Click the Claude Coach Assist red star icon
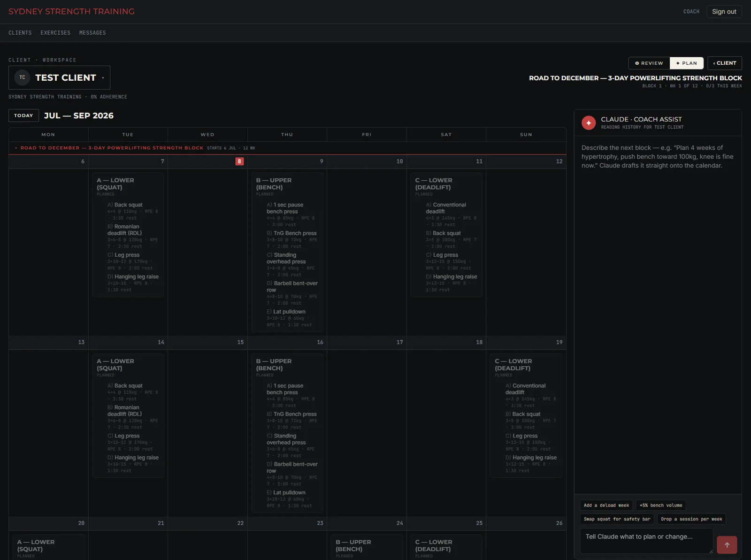Image resolution: width=751 pixels, height=560 pixels. tap(589, 123)
